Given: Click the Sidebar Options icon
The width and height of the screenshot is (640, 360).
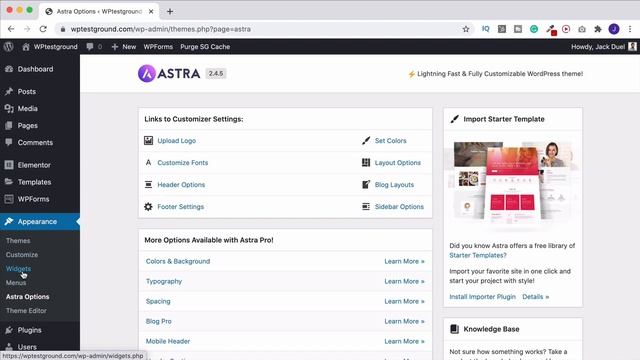Looking at the screenshot, I should tap(366, 207).
